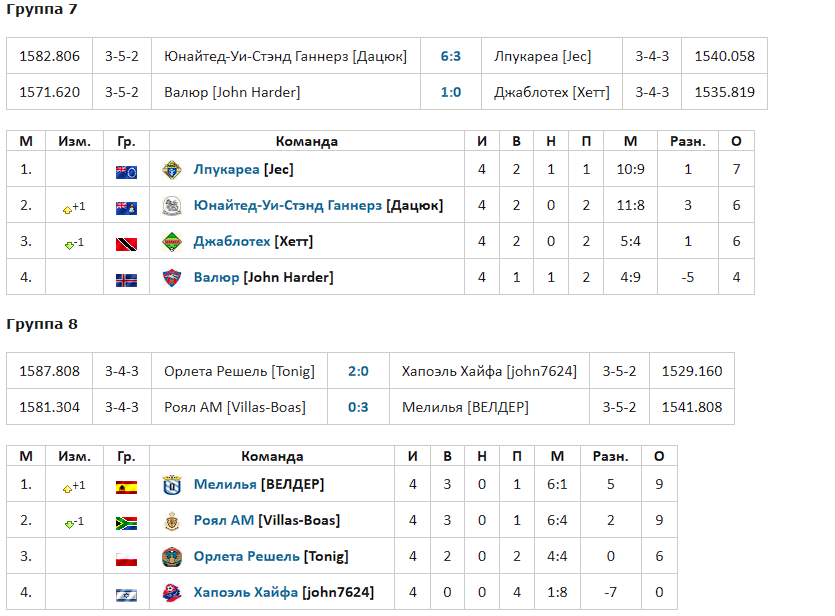
Task: Open the Юнайтед-Уи-Стэнд Ганнерз team link
Action: [x=288, y=206]
